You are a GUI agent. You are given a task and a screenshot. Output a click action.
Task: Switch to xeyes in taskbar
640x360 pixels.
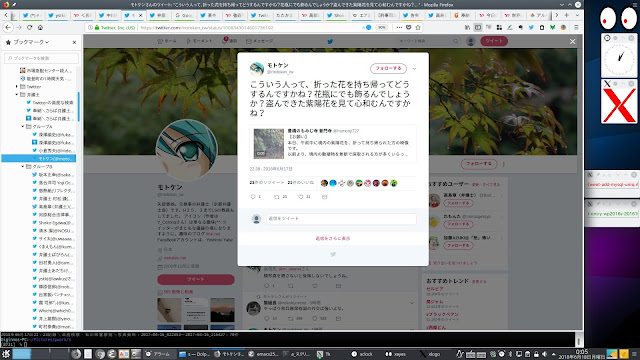[x=396, y=354]
